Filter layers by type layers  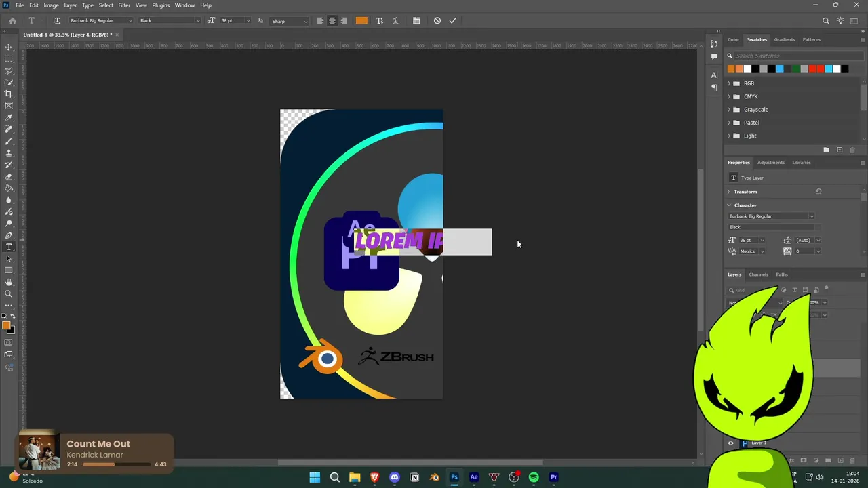pos(795,290)
